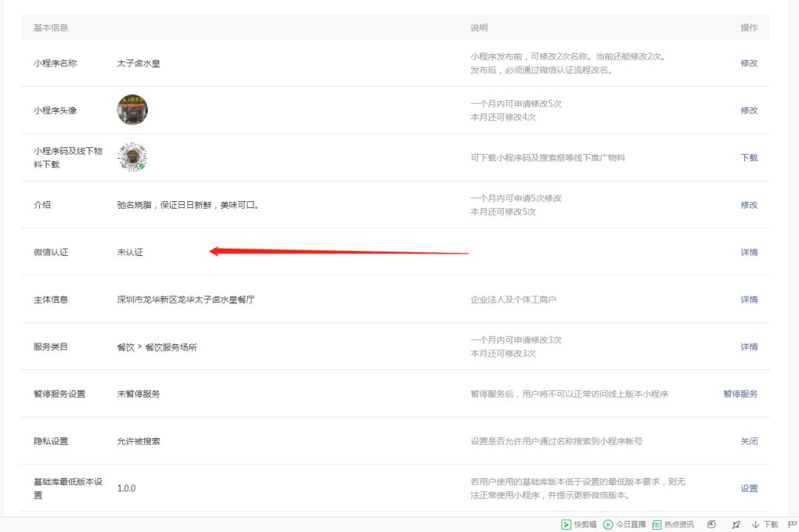Click the 未认证 status text
The image size is (799, 532).
click(130, 252)
